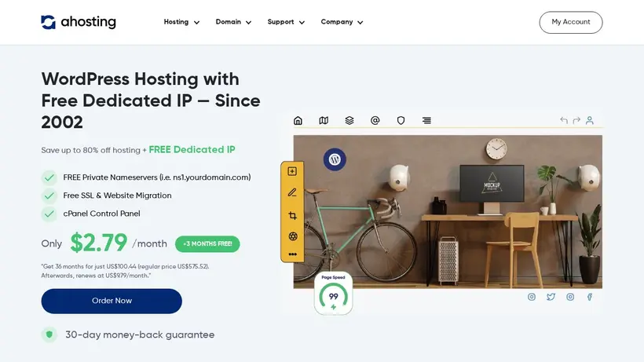Click the align-lines icon in mockup toolbar
644x362 pixels.
pyautogui.click(x=426, y=120)
